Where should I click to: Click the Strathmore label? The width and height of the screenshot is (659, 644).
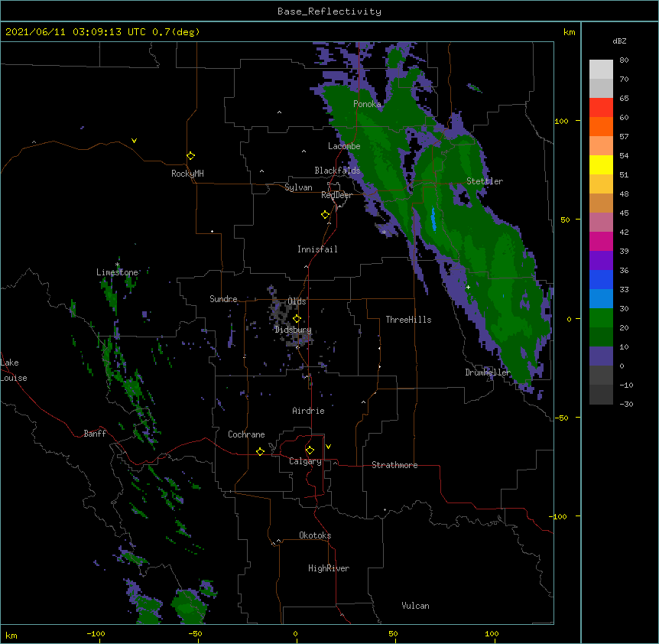pos(394,465)
